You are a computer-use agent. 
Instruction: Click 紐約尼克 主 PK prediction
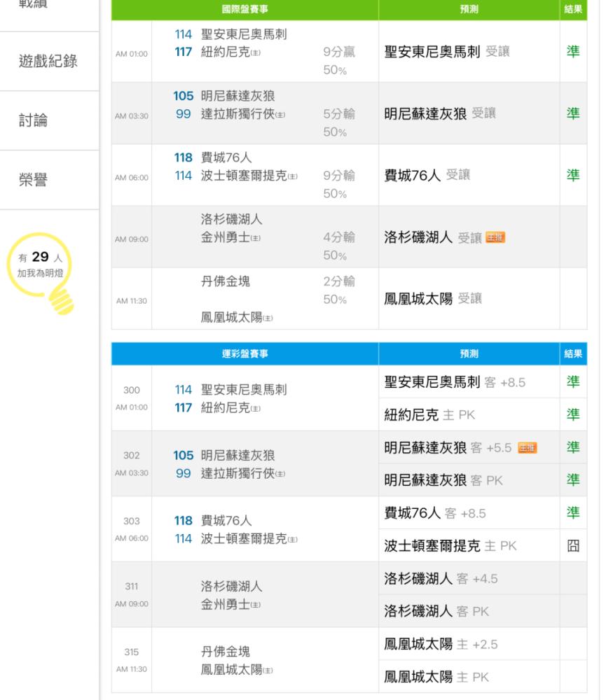pos(429,414)
